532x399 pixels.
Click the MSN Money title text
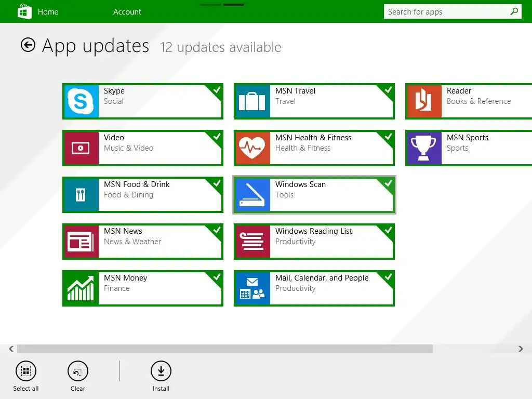[126, 278]
